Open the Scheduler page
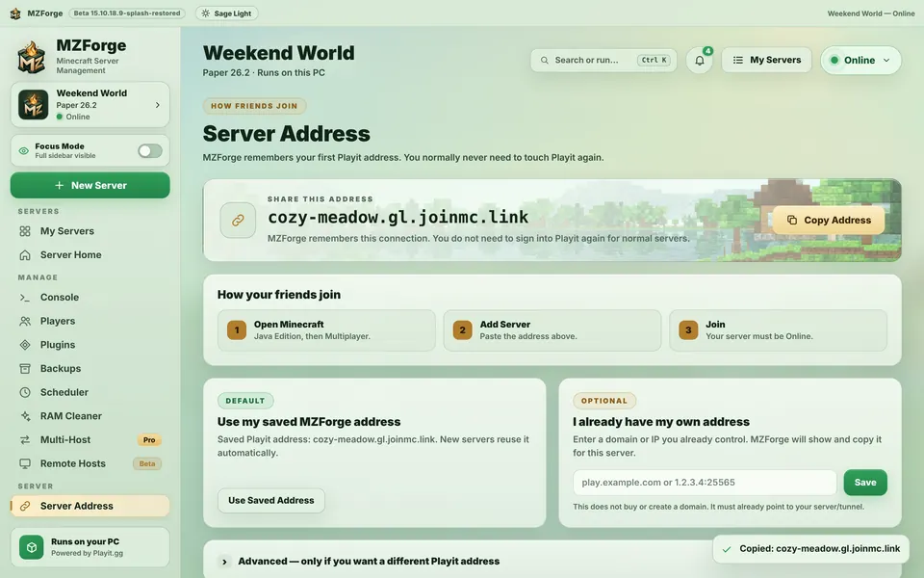Viewport: 924px width, 578px height. (90, 392)
